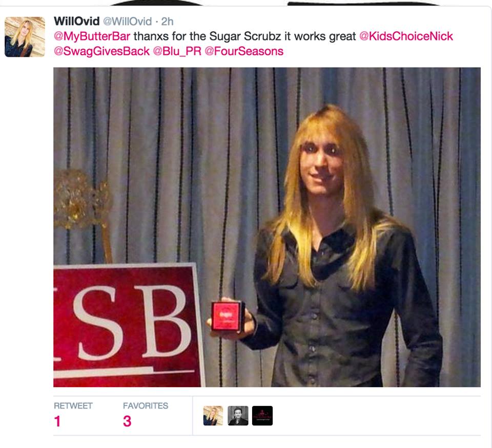Screen dimensions: 492x448
Task: Click the small red box held in photo
Action: click(x=228, y=316)
